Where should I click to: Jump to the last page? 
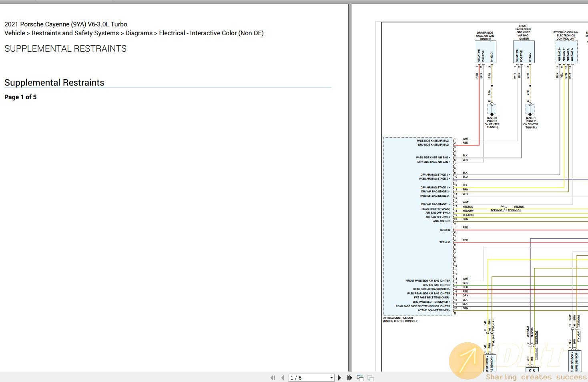click(349, 378)
